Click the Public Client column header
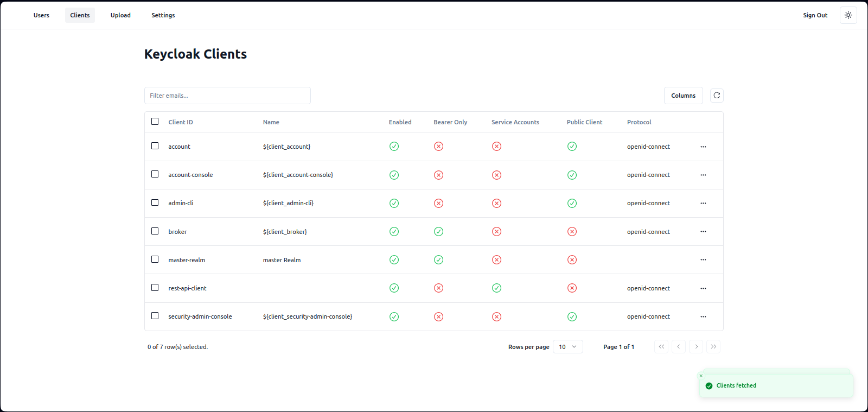The width and height of the screenshot is (868, 412). click(x=584, y=122)
